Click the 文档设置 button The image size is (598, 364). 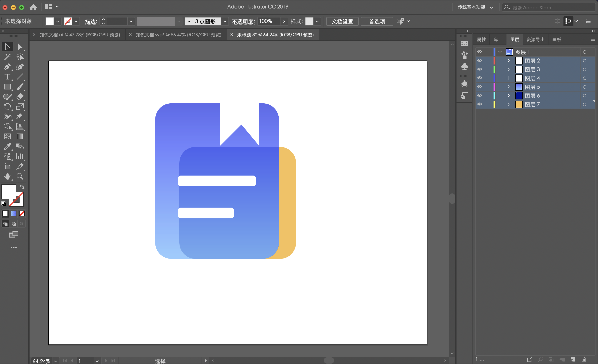[342, 21]
